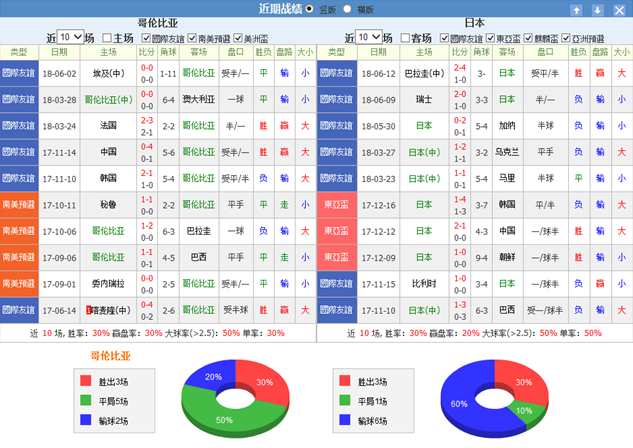Click blue 输球2场 legend swatch
The width and height of the screenshot is (633, 448).
tap(86, 420)
